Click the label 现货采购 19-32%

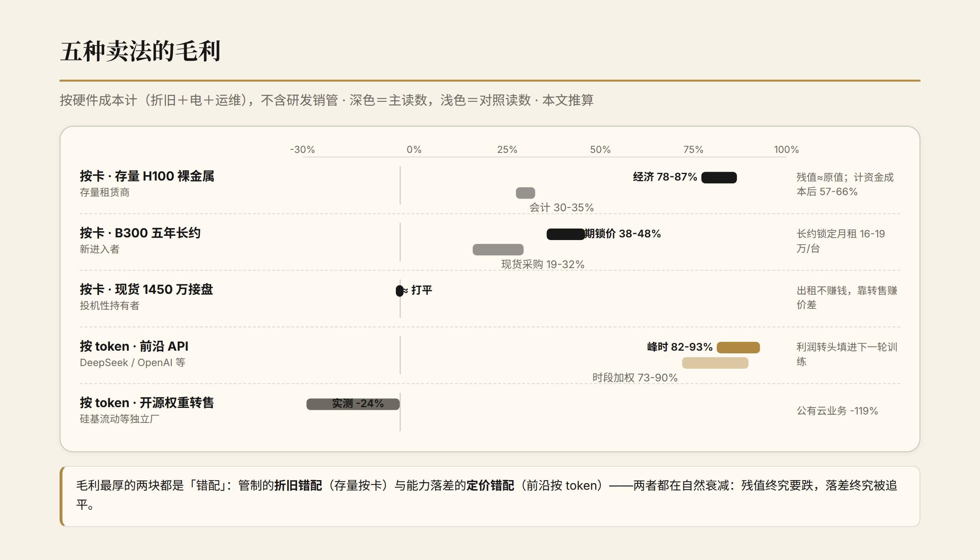tap(543, 264)
